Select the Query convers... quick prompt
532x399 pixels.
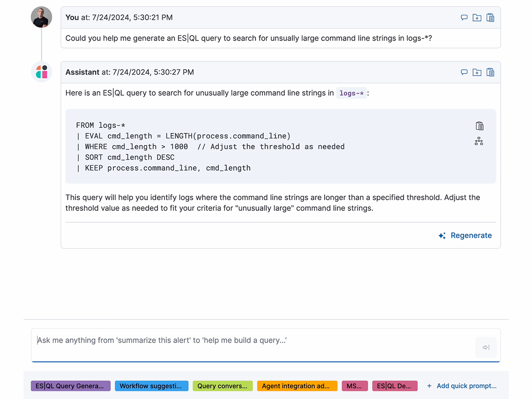pos(223,386)
